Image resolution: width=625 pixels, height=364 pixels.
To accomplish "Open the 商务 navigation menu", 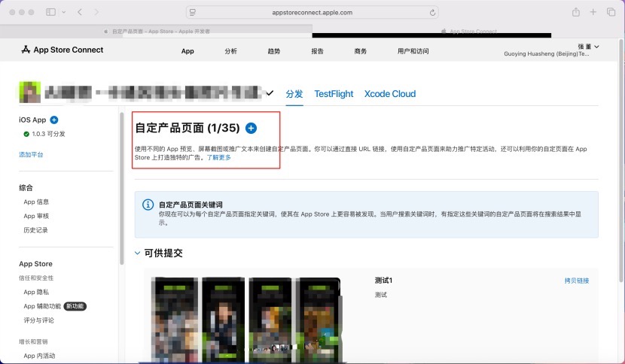I will click(x=361, y=51).
